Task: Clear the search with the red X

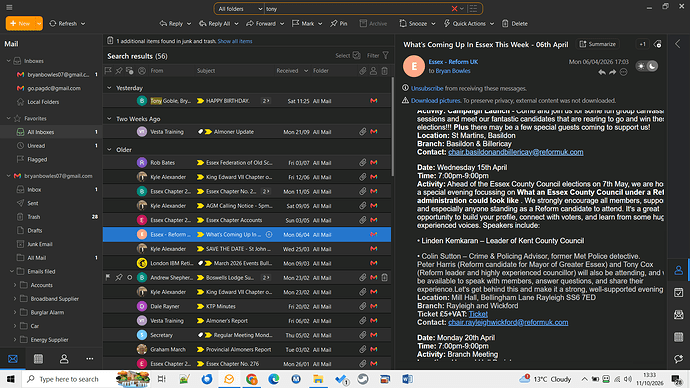Action: click(x=454, y=9)
